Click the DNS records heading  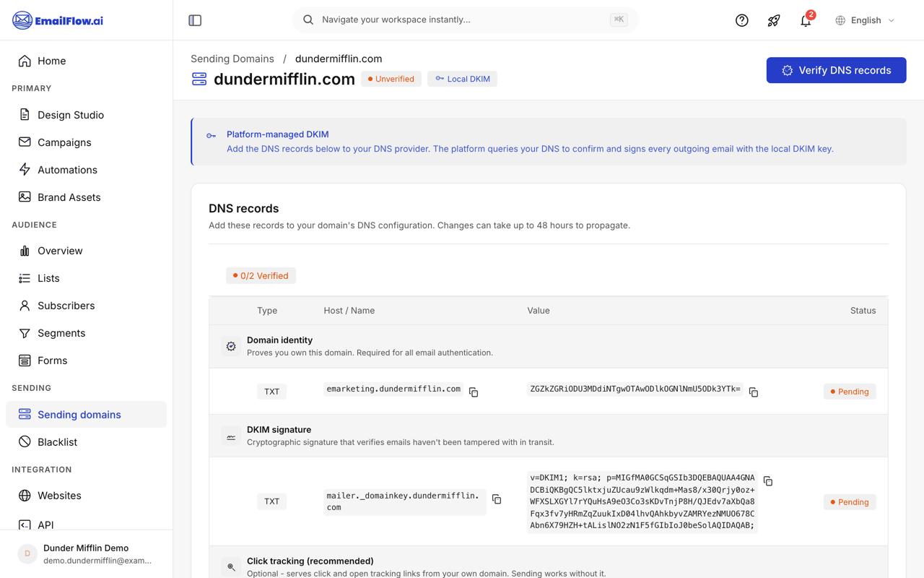point(243,208)
